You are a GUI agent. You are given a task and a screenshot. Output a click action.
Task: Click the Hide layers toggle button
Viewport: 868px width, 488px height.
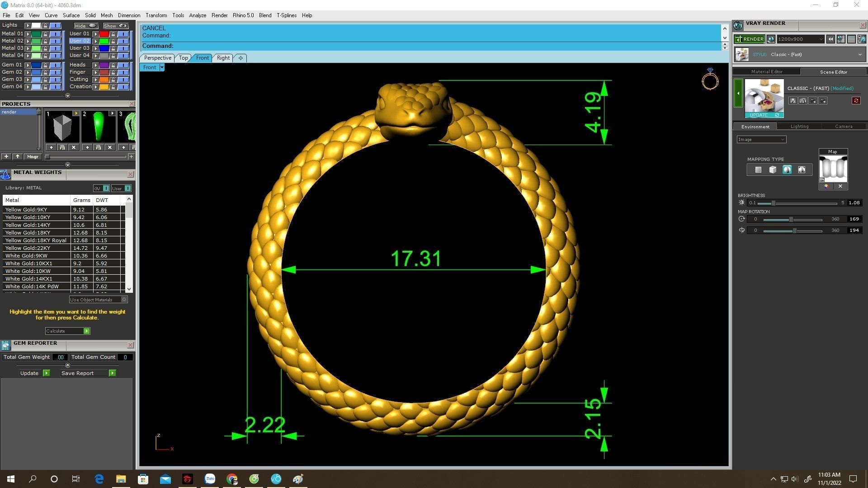86,26
